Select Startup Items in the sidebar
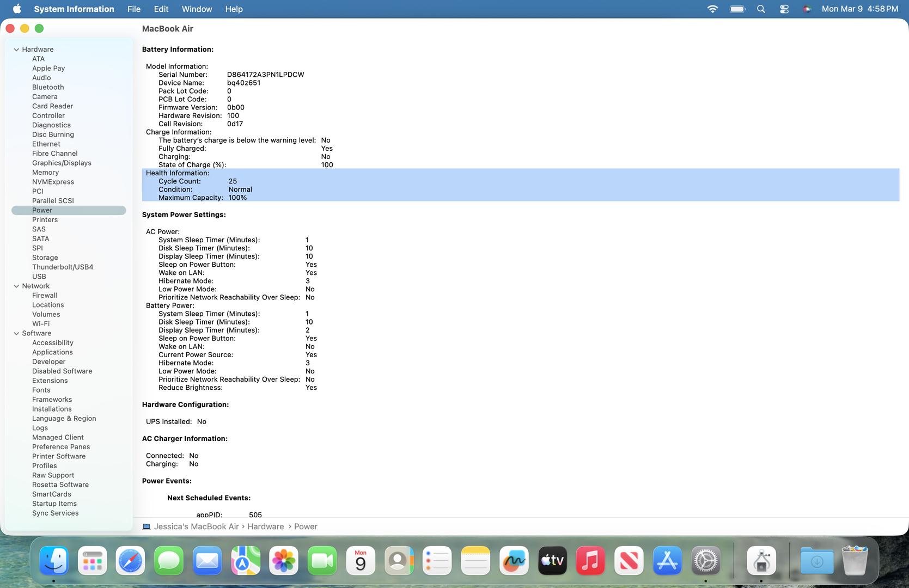 click(x=54, y=504)
